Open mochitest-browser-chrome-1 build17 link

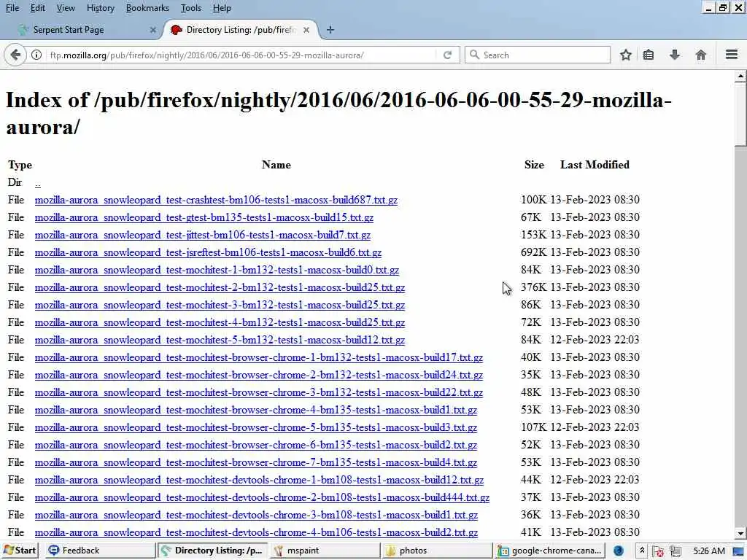(x=259, y=357)
